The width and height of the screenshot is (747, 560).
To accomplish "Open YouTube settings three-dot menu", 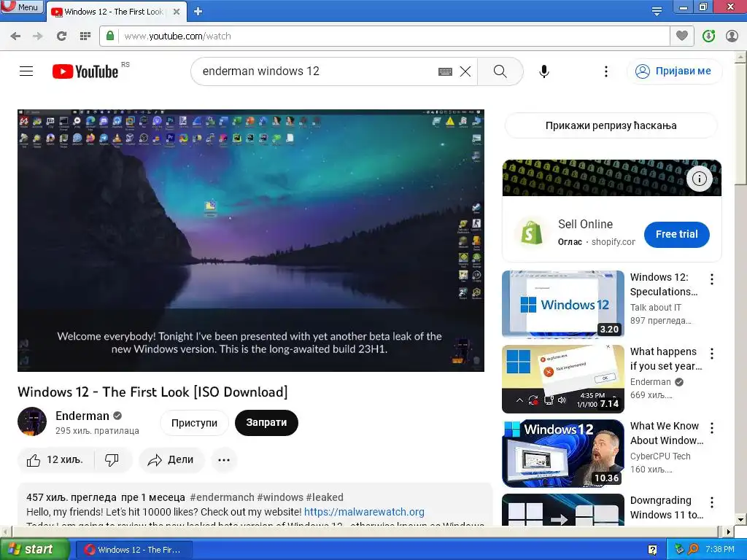I will (606, 71).
